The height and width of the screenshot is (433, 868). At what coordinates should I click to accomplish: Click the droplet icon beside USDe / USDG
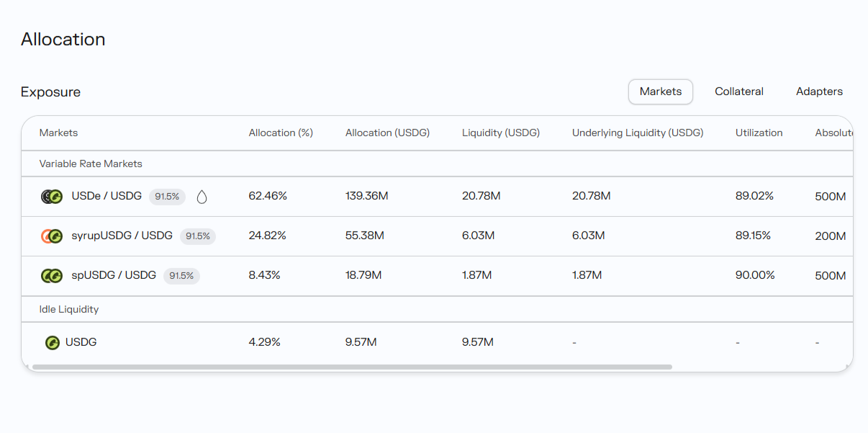tap(202, 197)
